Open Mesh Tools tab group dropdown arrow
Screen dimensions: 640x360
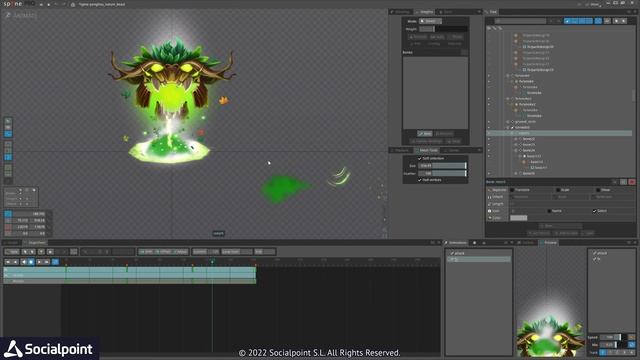479,150
